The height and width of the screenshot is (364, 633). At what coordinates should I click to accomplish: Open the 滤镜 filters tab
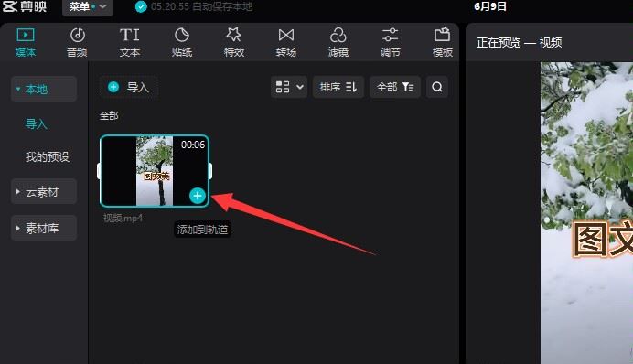(x=338, y=42)
